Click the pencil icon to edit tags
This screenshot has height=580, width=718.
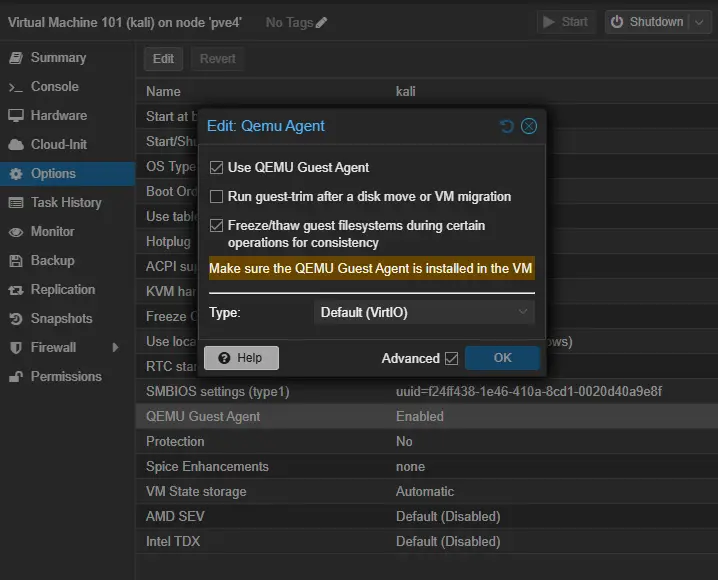[321, 22]
